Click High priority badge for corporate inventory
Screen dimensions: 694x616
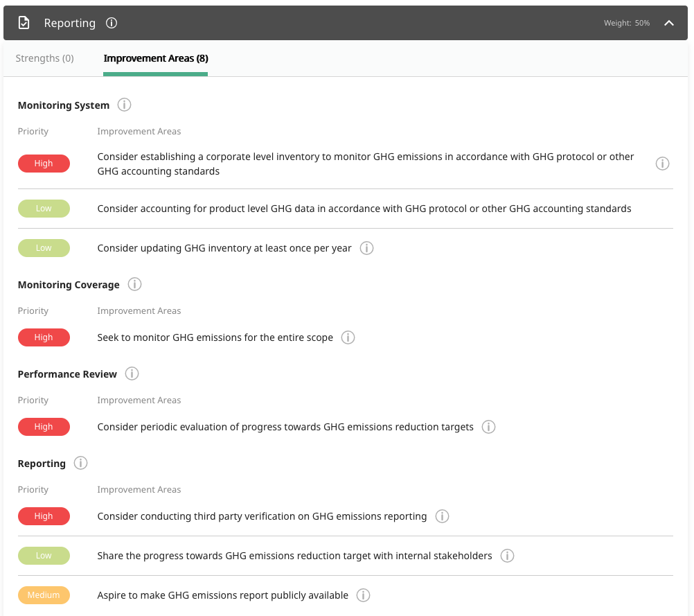44,164
